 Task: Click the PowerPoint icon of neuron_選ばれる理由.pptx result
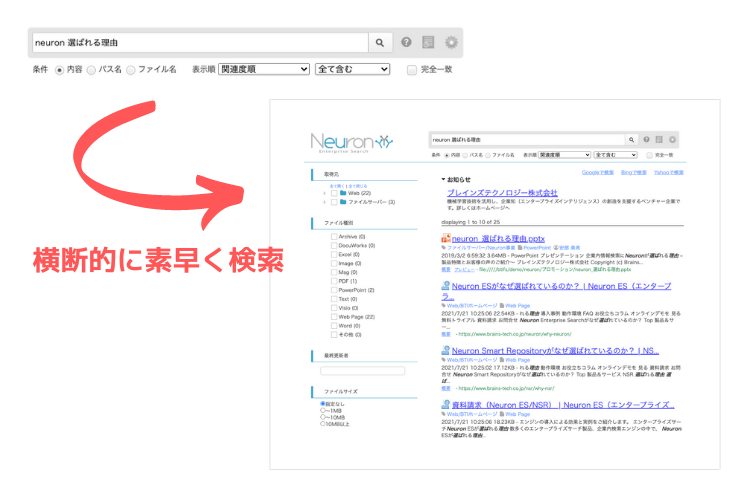446,238
